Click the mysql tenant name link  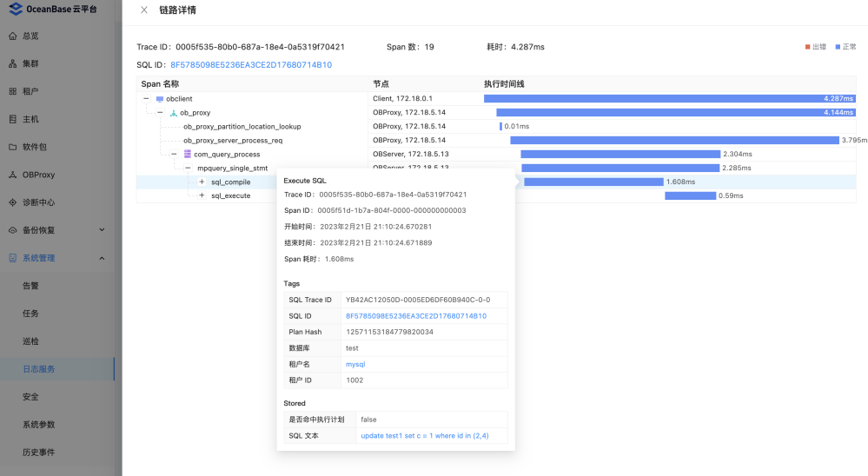click(x=355, y=364)
